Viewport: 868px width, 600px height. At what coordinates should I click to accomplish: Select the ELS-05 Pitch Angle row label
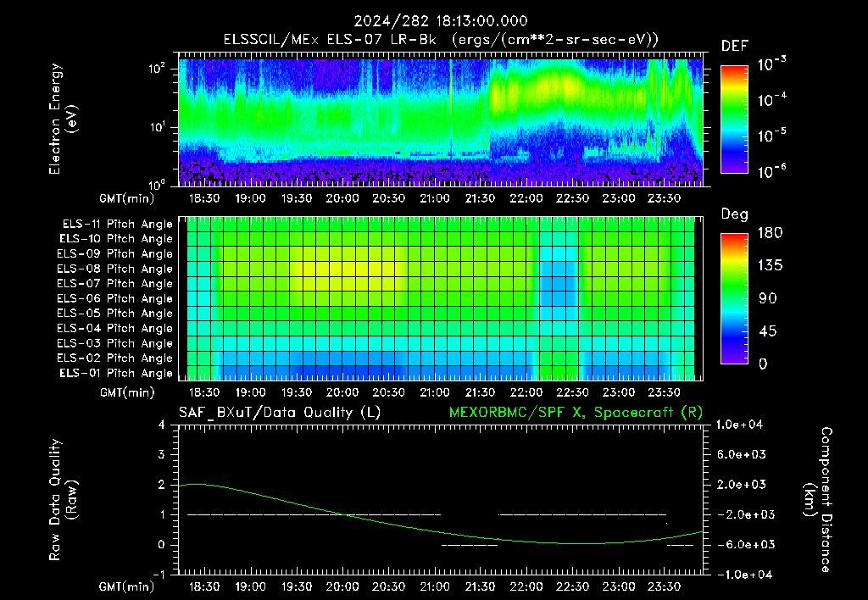coord(115,314)
